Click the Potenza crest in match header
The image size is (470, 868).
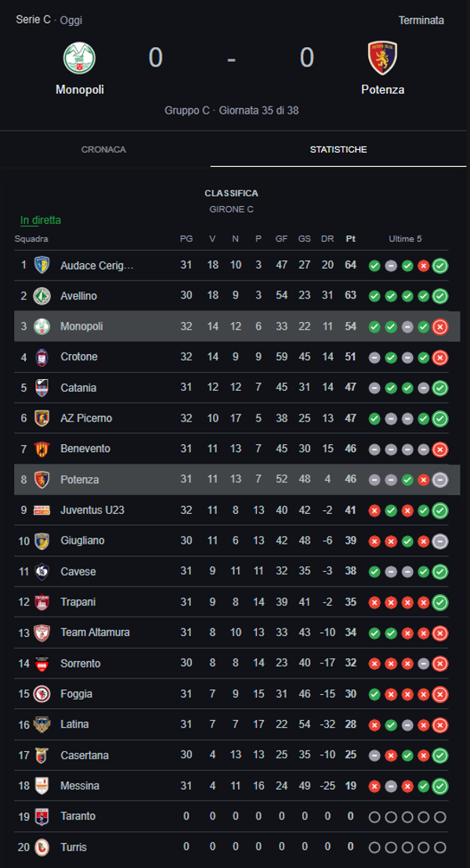[382, 57]
